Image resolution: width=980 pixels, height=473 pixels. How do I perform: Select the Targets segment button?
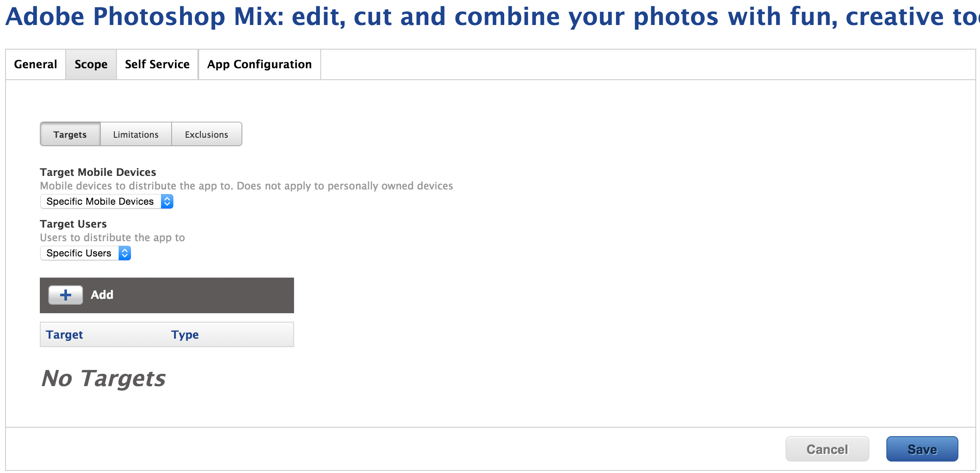(x=70, y=134)
